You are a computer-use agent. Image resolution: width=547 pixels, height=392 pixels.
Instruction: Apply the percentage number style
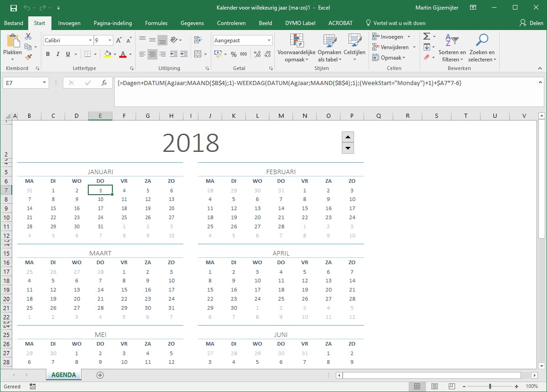233,54
